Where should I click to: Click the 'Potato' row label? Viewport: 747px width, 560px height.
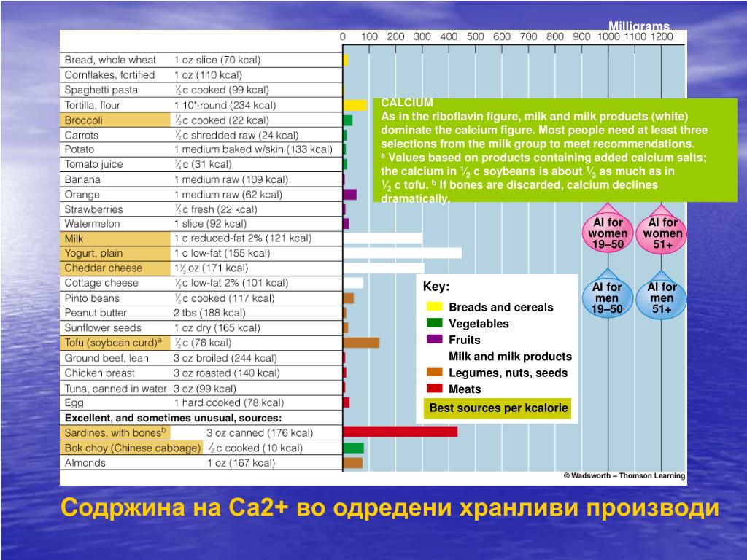(79, 149)
